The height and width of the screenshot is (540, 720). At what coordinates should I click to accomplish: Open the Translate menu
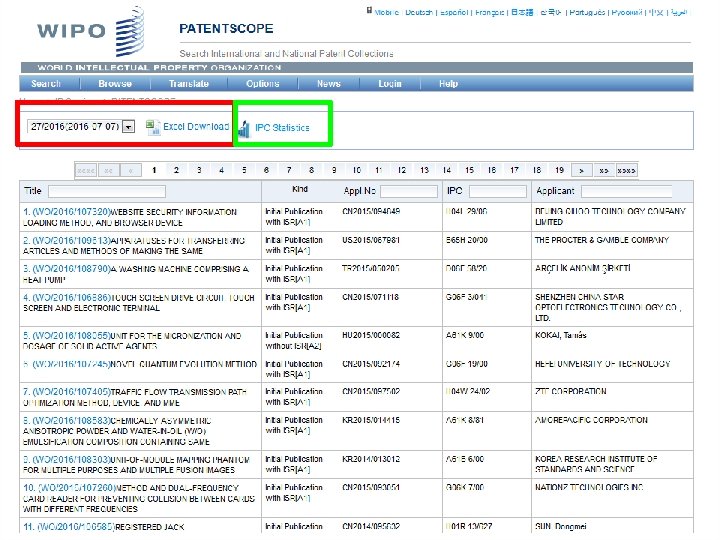189,84
